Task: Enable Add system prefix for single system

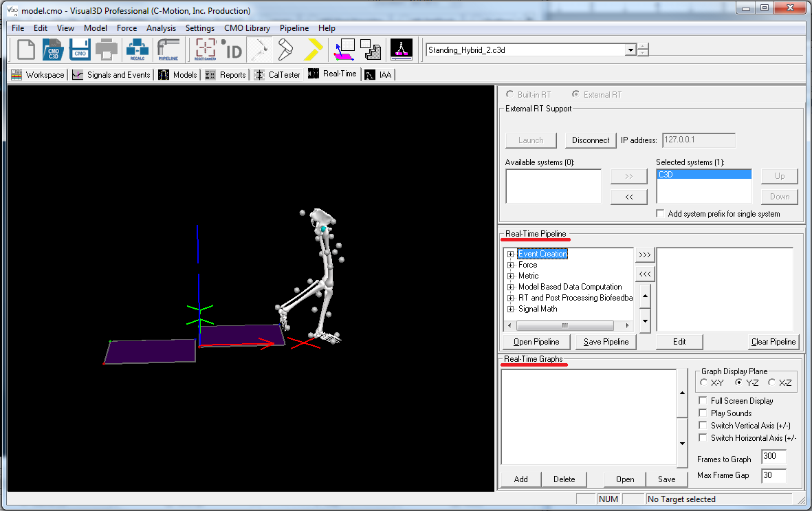Action: pyautogui.click(x=660, y=213)
